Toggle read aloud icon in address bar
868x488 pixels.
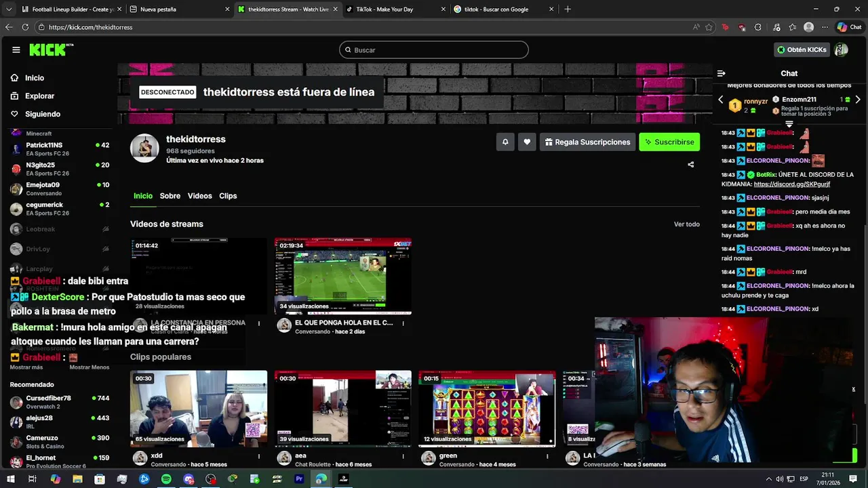(696, 27)
